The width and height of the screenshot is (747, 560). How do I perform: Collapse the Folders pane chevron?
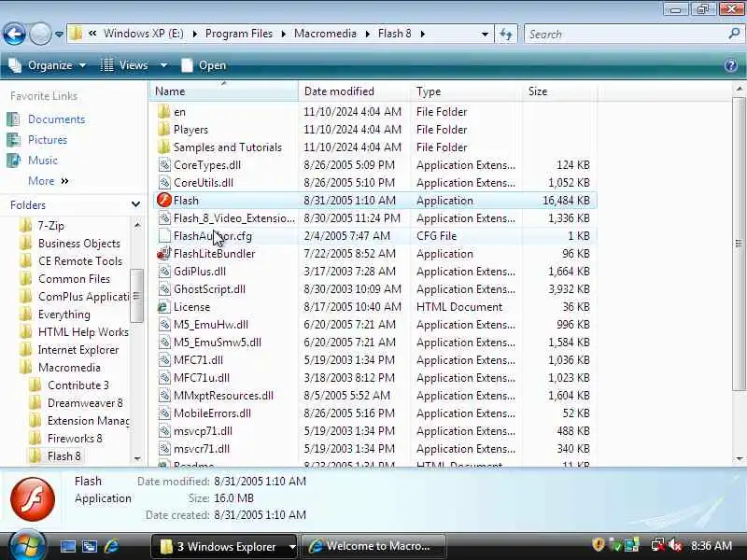point(135,204)
